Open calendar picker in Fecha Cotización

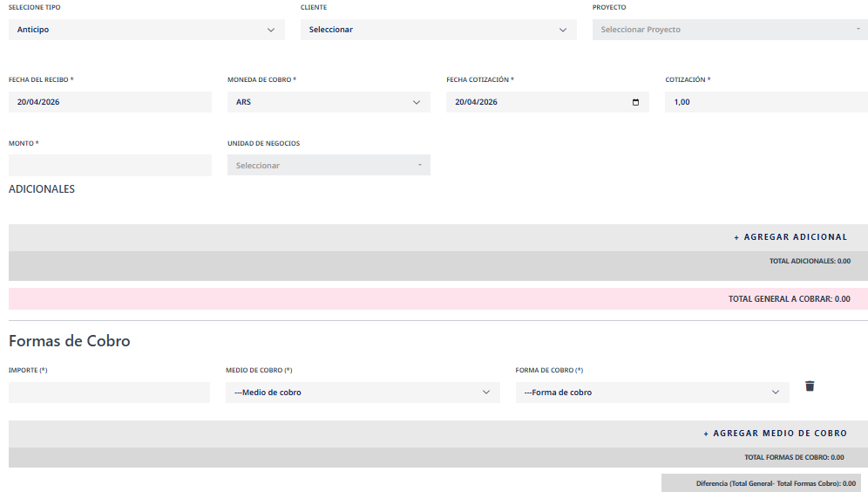[635, 102]
